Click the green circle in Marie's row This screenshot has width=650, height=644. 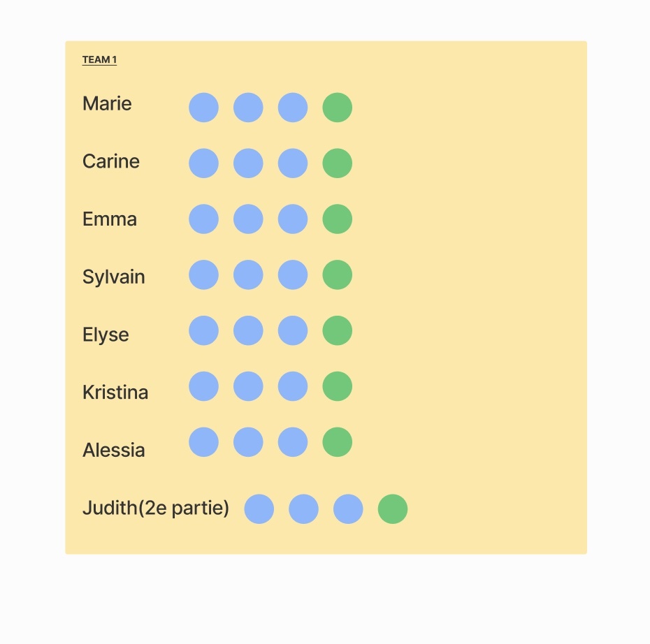coord(337,108)
